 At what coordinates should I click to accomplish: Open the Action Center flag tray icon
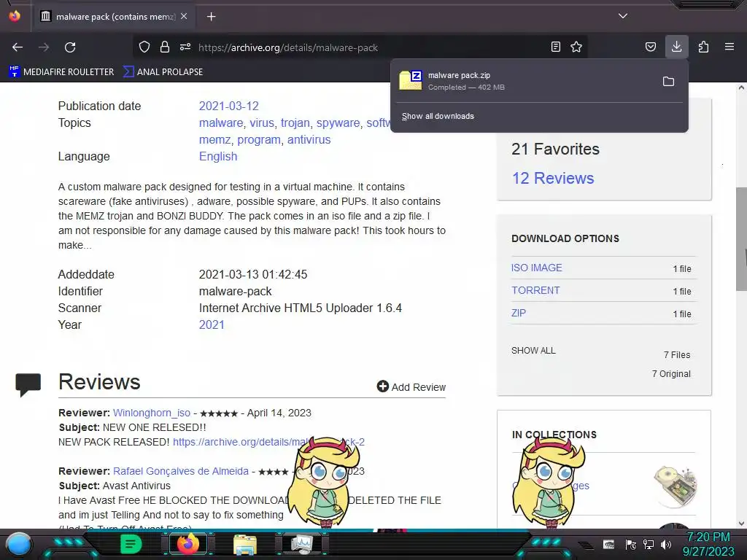(631, 544)
